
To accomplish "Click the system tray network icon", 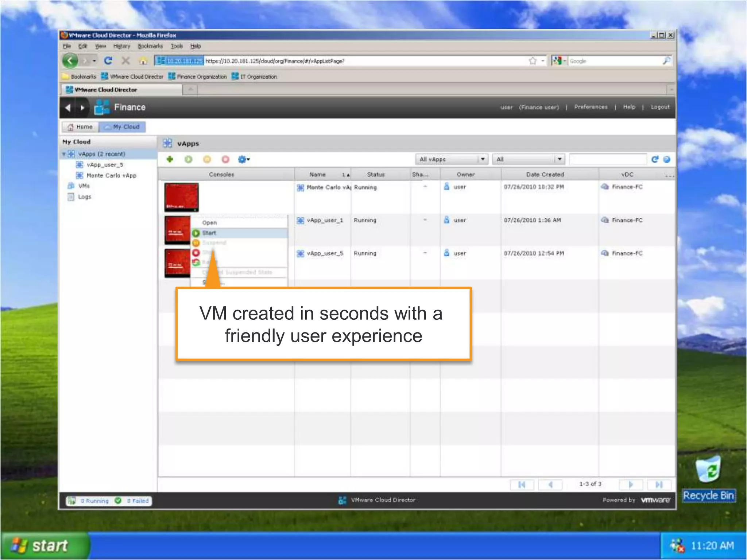I will point(677,546).
